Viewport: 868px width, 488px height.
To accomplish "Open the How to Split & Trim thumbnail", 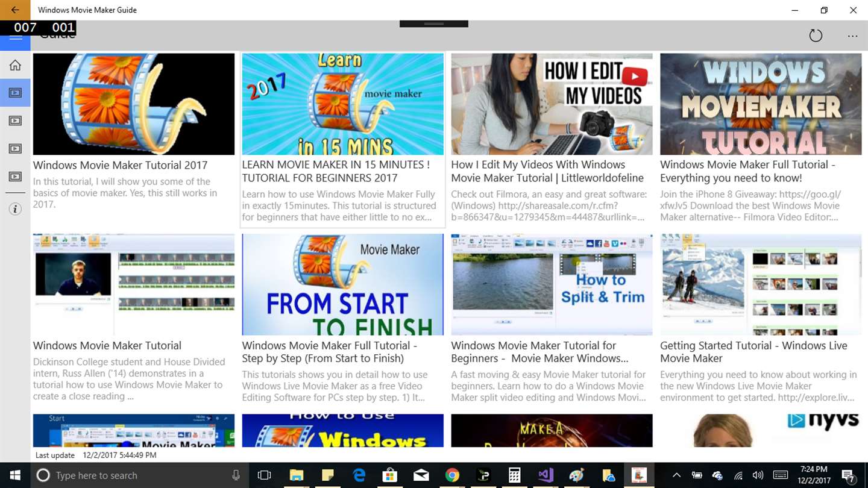I will point(552,284).
